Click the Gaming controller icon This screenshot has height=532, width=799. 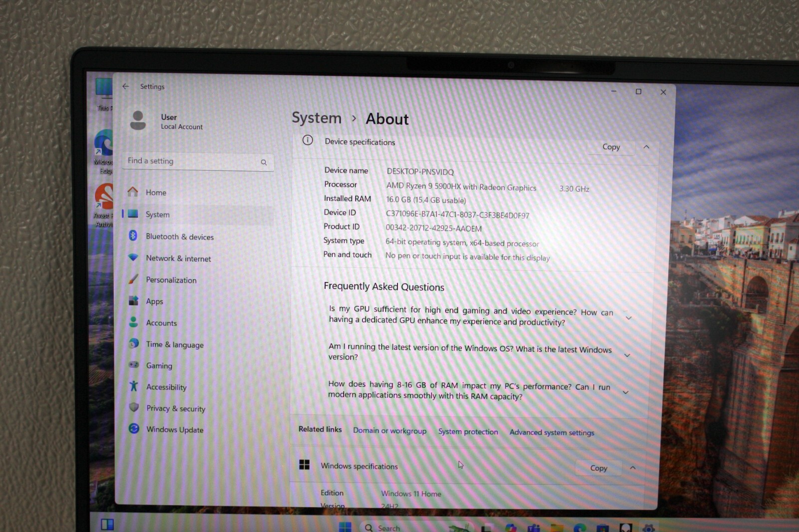pyautogui.click(x=134, y=365)
